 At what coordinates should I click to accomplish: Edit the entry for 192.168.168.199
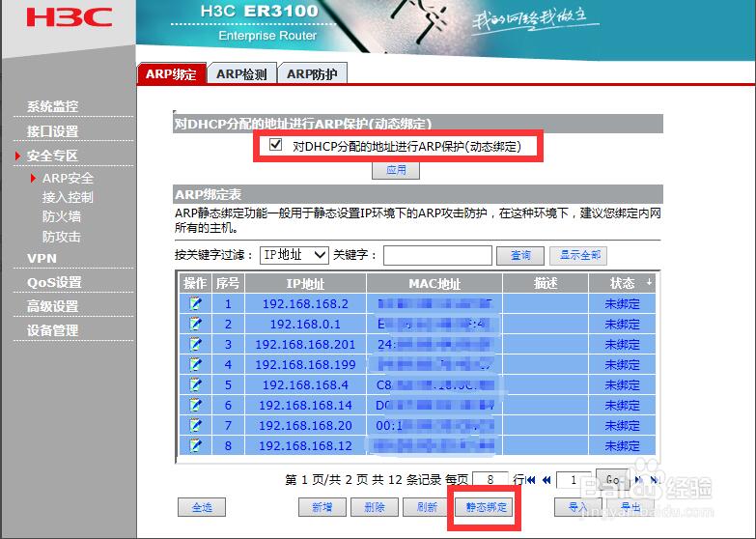(x=195, y=364)
